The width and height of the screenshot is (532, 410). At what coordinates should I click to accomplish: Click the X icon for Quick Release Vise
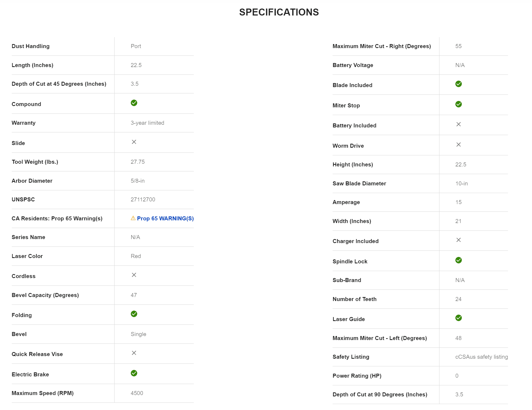point(134,353)
